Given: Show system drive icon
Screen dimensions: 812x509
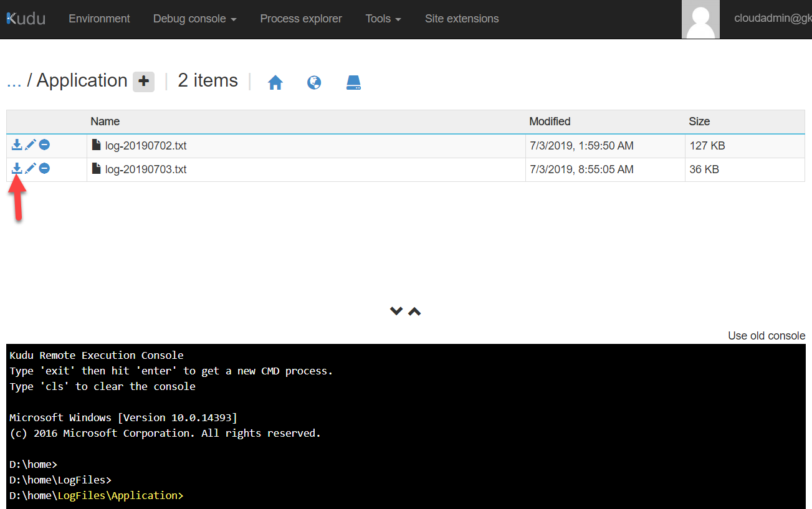Looking at the screenshot, I should 353,82.
